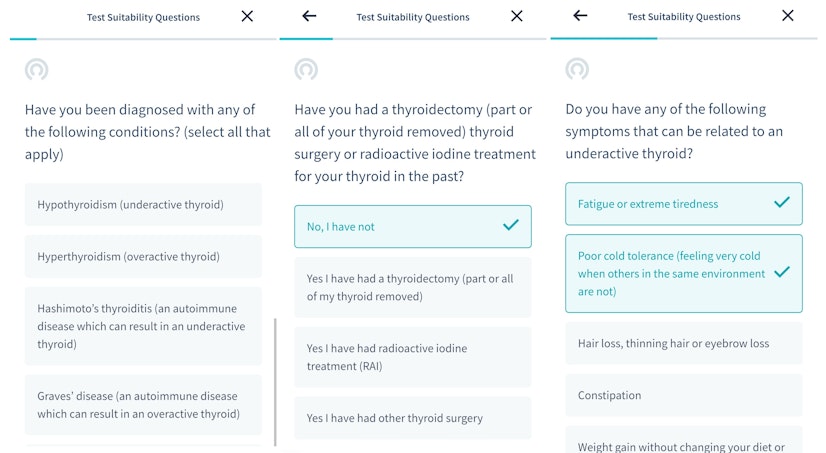This screenshot has width=826, height=453.
Task: Uncheck Fatigue or extreme tiredness
Action: click(683, 204)
